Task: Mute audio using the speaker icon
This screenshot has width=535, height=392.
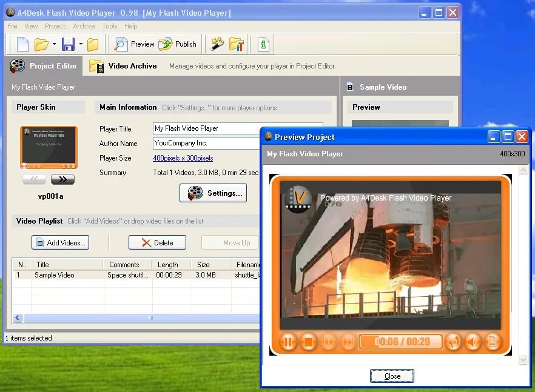Action: click(x=473, y=342)
